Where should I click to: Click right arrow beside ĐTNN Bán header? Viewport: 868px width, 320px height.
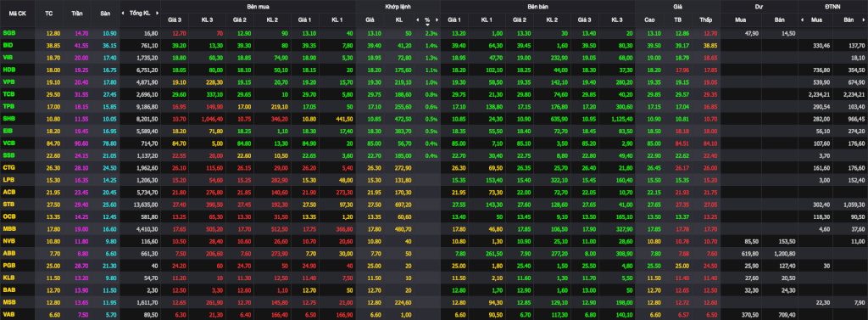[x=865, y=20]
